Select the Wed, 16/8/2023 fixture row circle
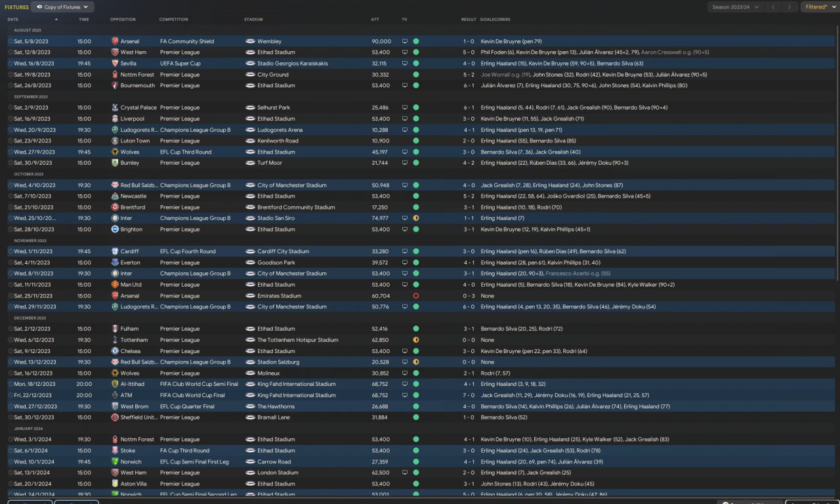The image size is (840, 504). (x=10, y=64)
